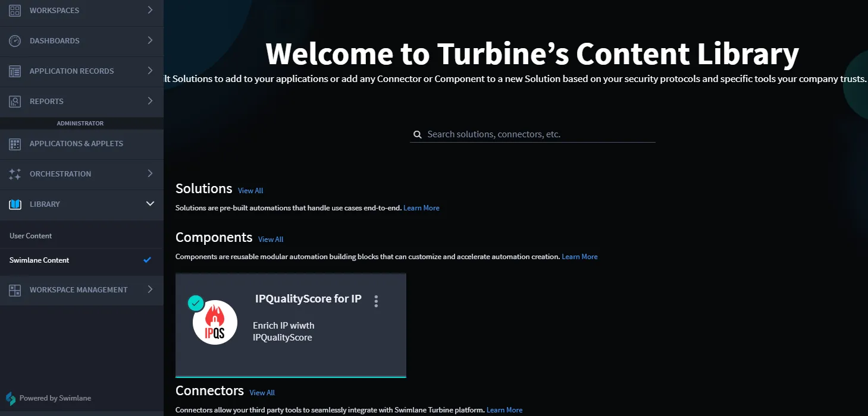Screen dimensions: 868x416
Task: Expand the Workspace Management chevron
Action: [x=150, y=289]
